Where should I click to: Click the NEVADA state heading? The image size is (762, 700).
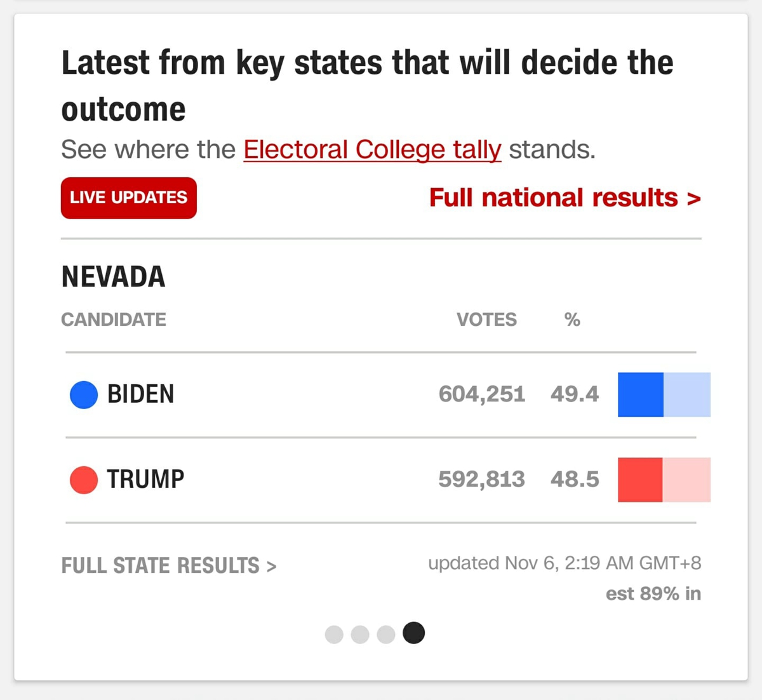(x=113, y=277)
